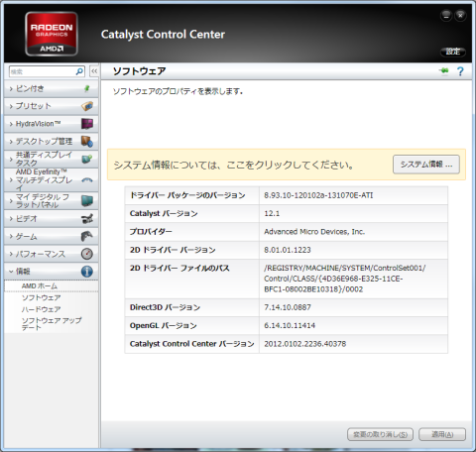
Task: Select OpenGL version 6.14.10.11414
Action: click(x=290, y=325)
